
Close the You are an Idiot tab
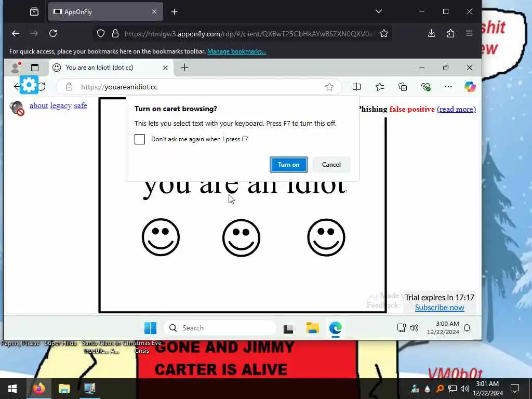coord(165,68)
